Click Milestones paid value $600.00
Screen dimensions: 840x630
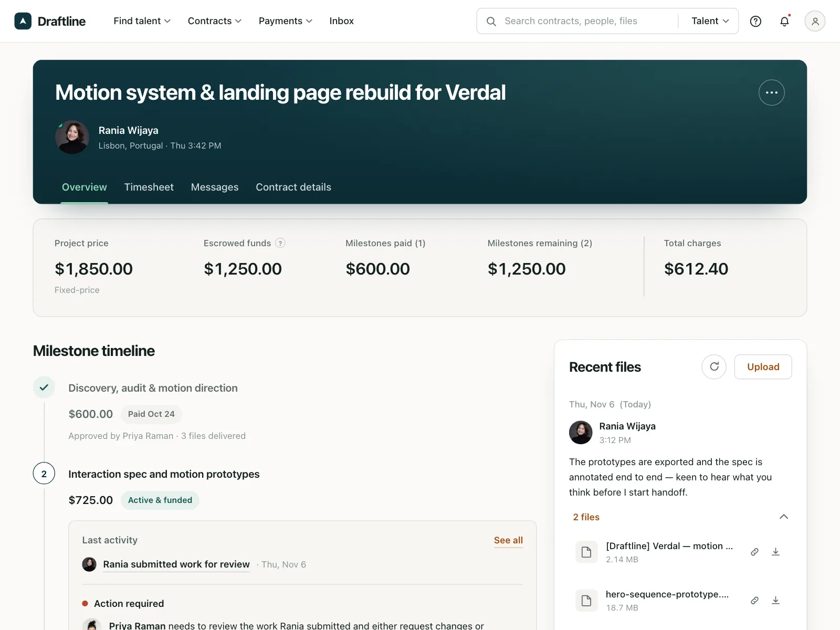378,269
